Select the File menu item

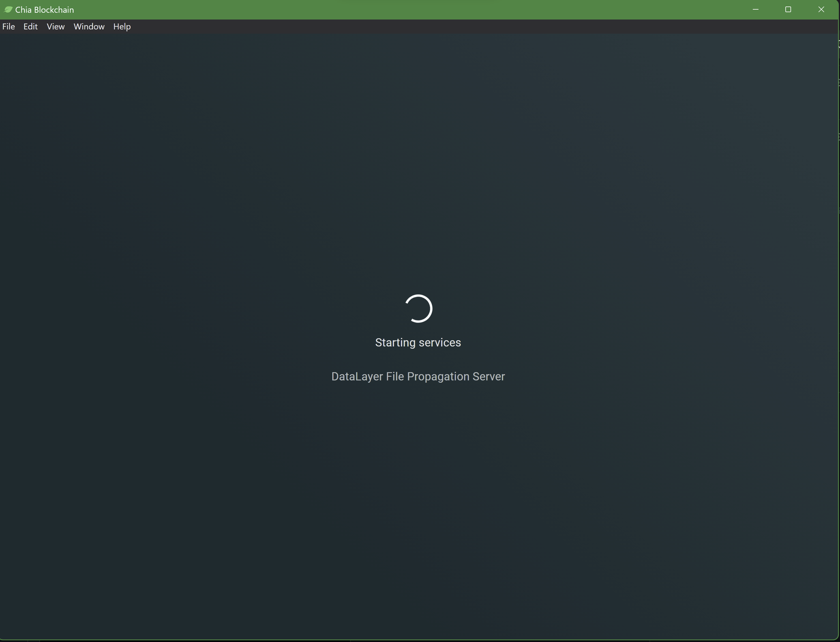[x=8, y=26]
